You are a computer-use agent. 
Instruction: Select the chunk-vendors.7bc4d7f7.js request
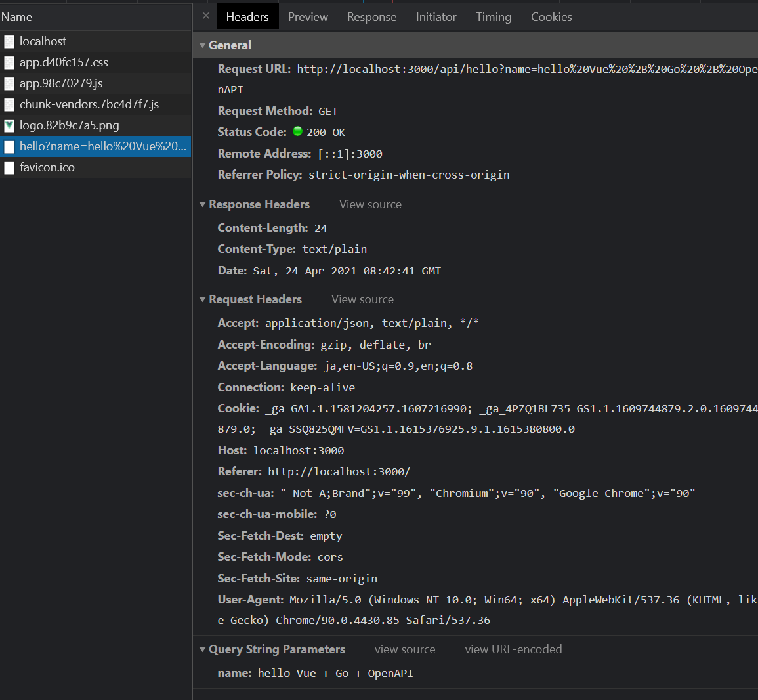[x=96, y=104]
